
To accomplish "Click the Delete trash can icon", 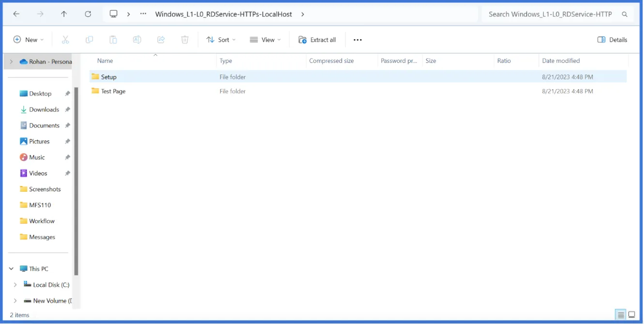I will [x=185, y=40].
